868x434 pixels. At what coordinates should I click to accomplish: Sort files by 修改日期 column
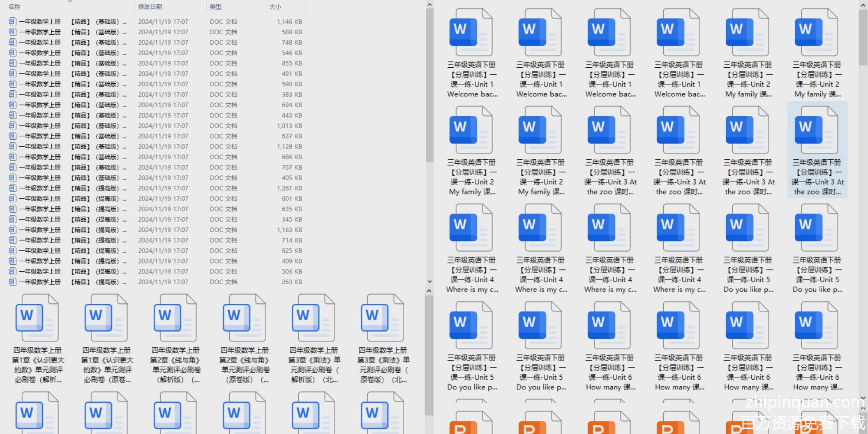tap(150, 7)
